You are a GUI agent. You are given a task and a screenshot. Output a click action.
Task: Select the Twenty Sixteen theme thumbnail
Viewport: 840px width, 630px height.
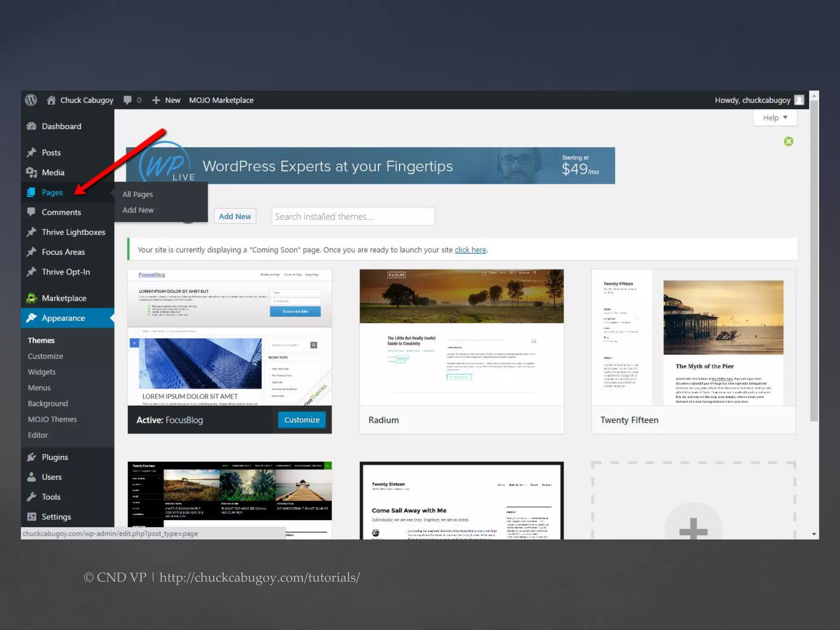point(461,500)
